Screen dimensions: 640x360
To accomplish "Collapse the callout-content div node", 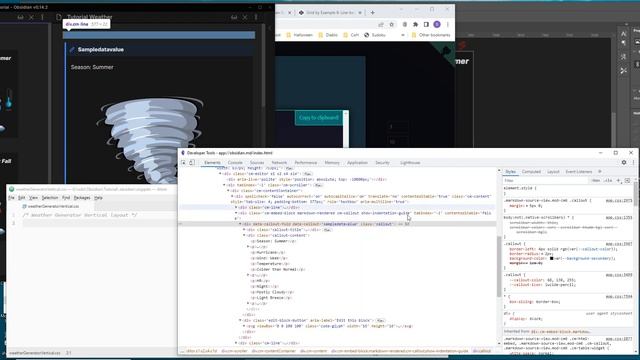I will click(x=244, y=236).
